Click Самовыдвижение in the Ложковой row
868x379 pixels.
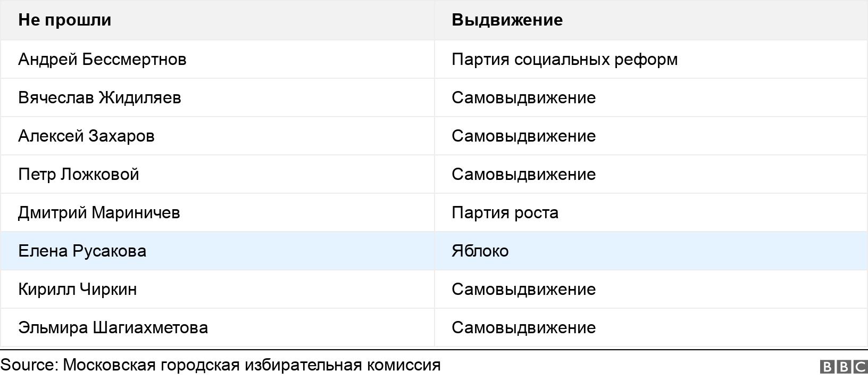coord(523,174)
